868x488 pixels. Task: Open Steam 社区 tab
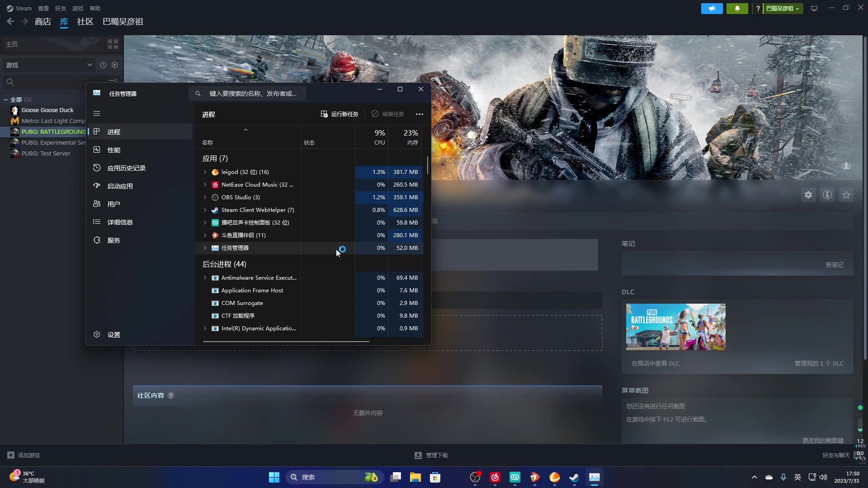85,22
